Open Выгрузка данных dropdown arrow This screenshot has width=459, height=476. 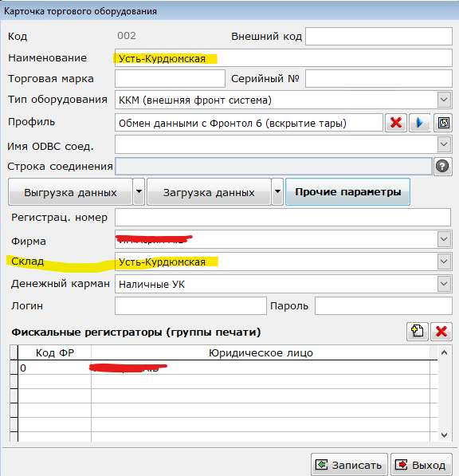139,192
